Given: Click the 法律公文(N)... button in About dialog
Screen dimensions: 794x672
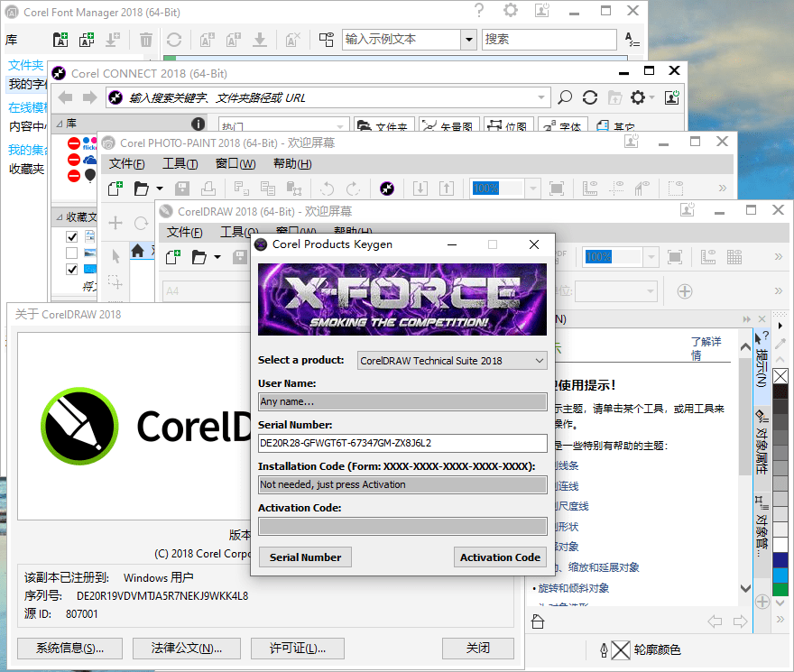Looking at the screenshot, I should (187, 649).
